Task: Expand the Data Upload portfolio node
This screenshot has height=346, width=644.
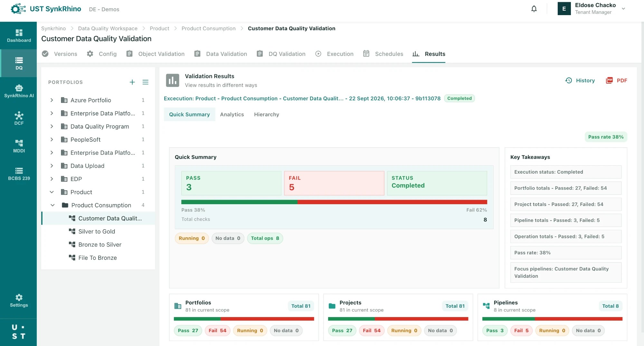Action: point(52,166)
